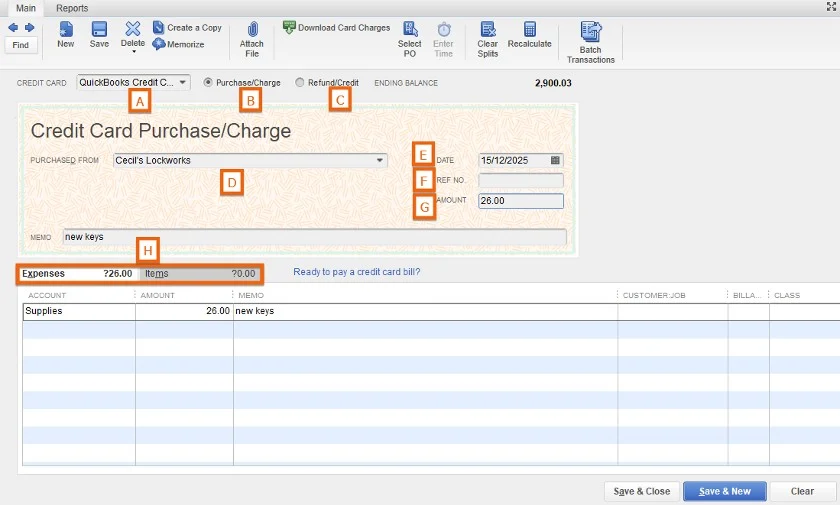Expand Purchased From vendor dropdown
The height and width of the screenshot is (505, 840).
pos(379,160)
